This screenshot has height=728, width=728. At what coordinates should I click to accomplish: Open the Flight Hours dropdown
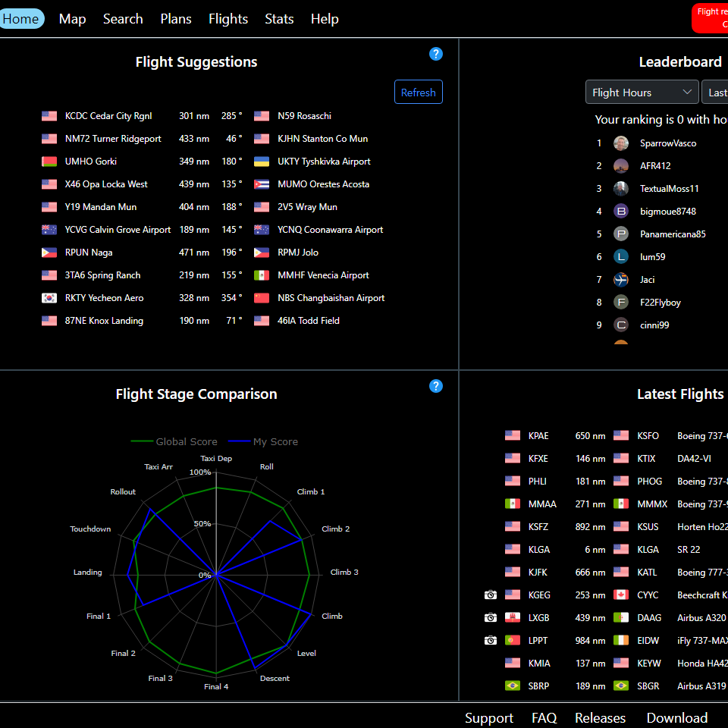tap(642, 93)
